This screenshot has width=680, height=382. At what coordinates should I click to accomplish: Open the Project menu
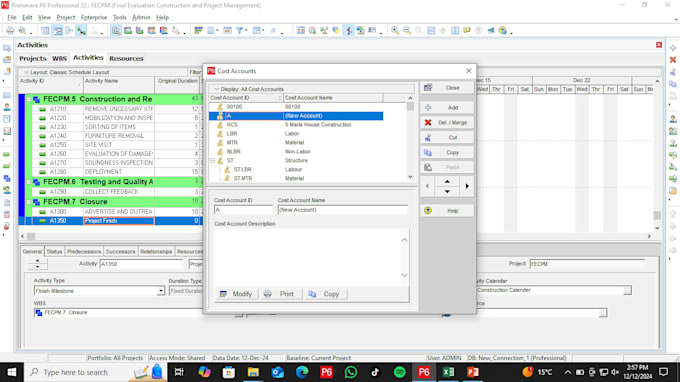pyautogui.click(x=65, y=17)
